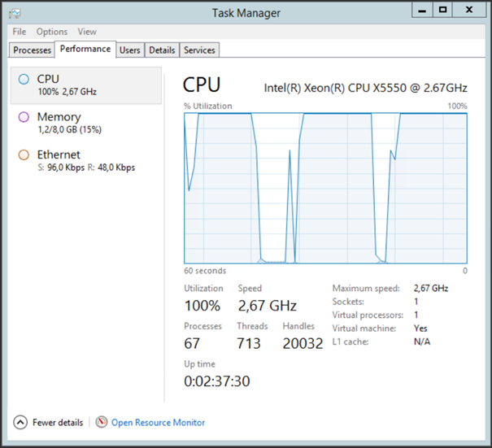Click the orange Ethernet circle icon
This screenshot has height=448, width=492.
[x=24, y=154]
